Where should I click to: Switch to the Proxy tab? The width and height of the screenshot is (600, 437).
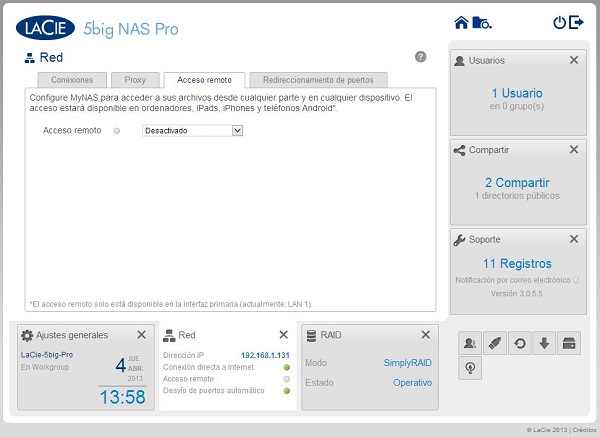[135, 80]
